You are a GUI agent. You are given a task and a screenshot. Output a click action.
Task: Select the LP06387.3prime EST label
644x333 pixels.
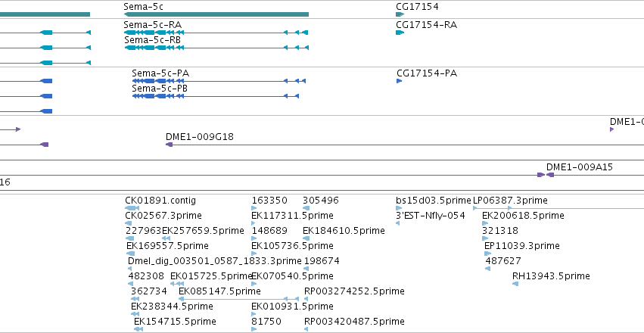click(x=511, y=201)
